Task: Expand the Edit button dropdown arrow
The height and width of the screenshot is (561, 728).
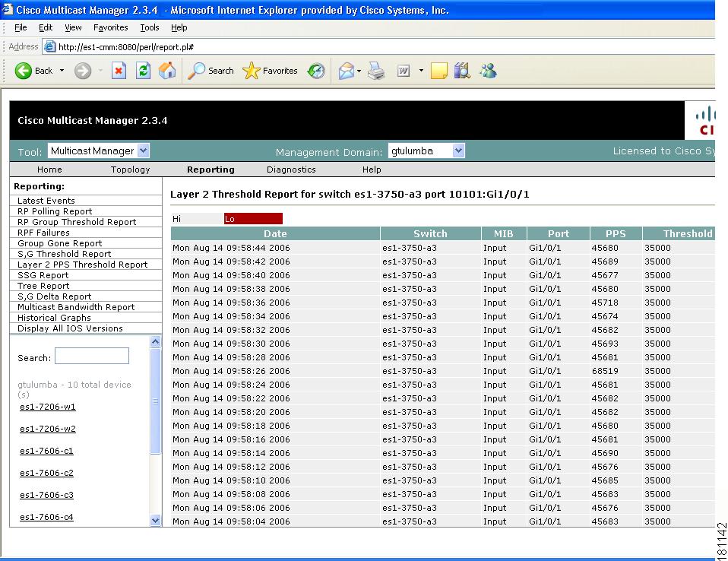Action: 421,71
